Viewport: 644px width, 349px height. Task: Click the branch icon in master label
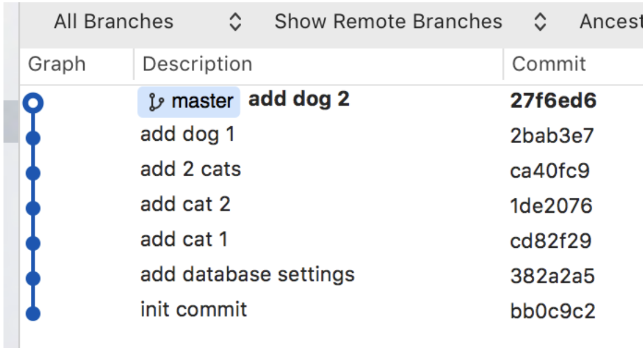[156, 102]
